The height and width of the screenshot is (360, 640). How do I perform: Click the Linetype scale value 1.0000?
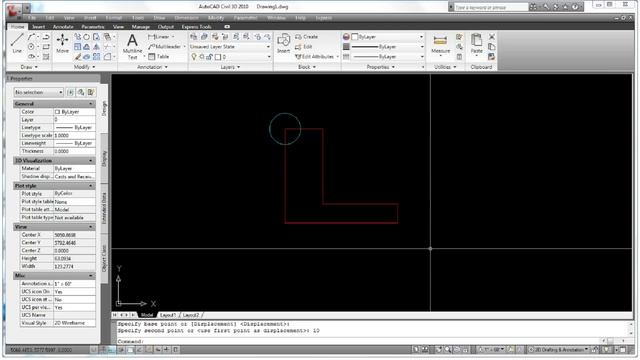coord(74,136)
